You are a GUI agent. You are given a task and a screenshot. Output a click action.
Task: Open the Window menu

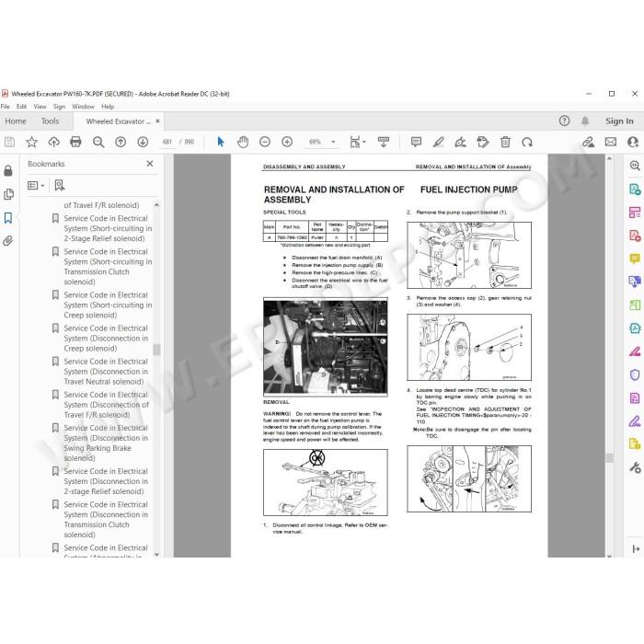83,107
